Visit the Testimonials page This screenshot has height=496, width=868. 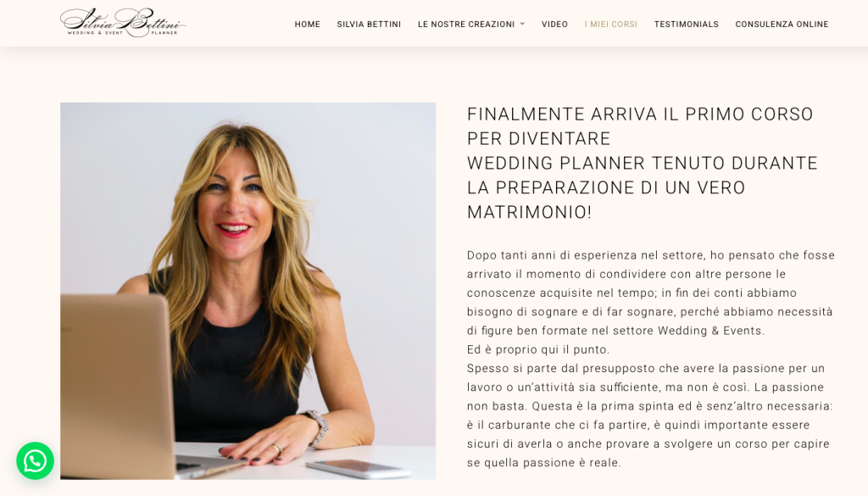click(x=687, y=25)
